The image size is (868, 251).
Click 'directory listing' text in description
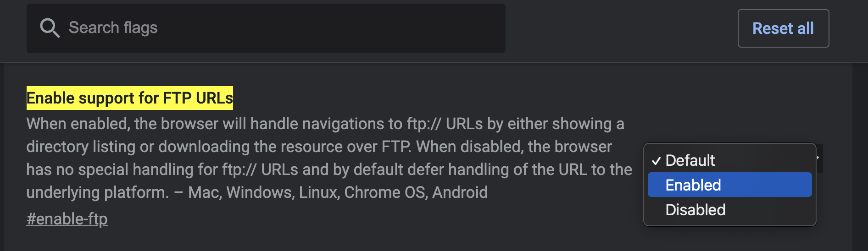[81, 147]
